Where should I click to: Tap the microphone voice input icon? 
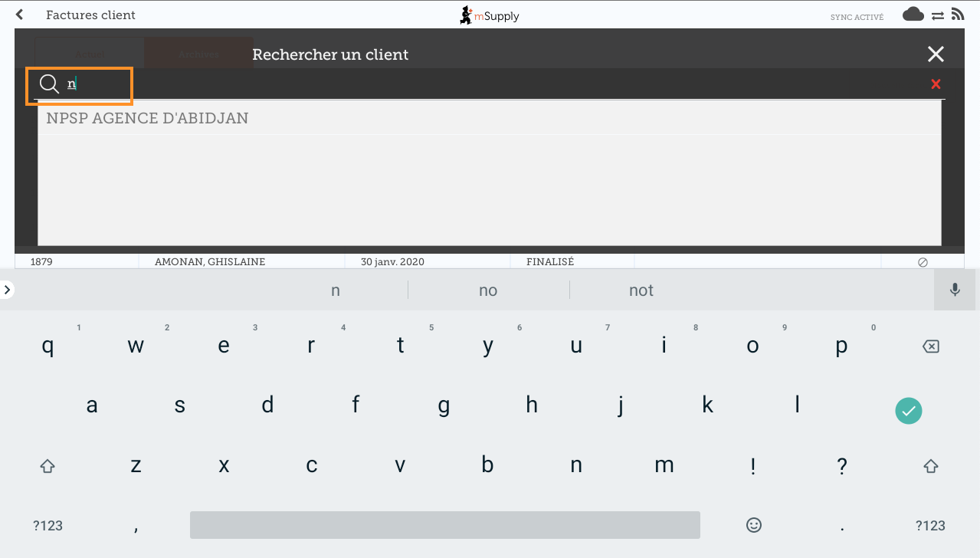[955, 290]
